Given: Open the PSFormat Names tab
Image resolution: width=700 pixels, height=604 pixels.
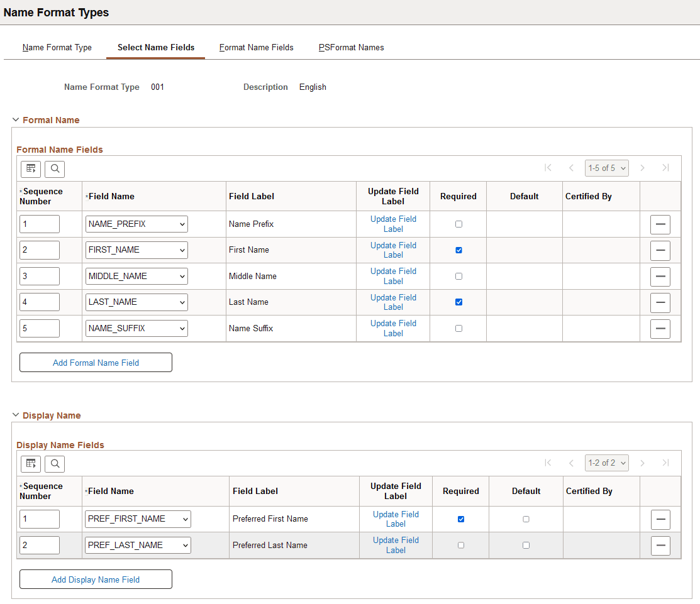Looking at the screenshot, I should [x=350, y=47].
